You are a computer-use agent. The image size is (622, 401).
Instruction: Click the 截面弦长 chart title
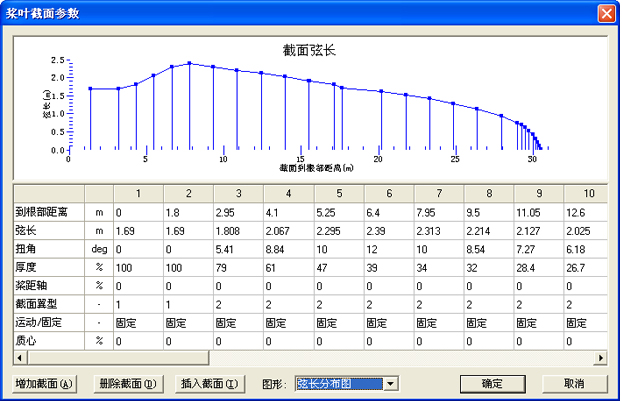(310, 50)
